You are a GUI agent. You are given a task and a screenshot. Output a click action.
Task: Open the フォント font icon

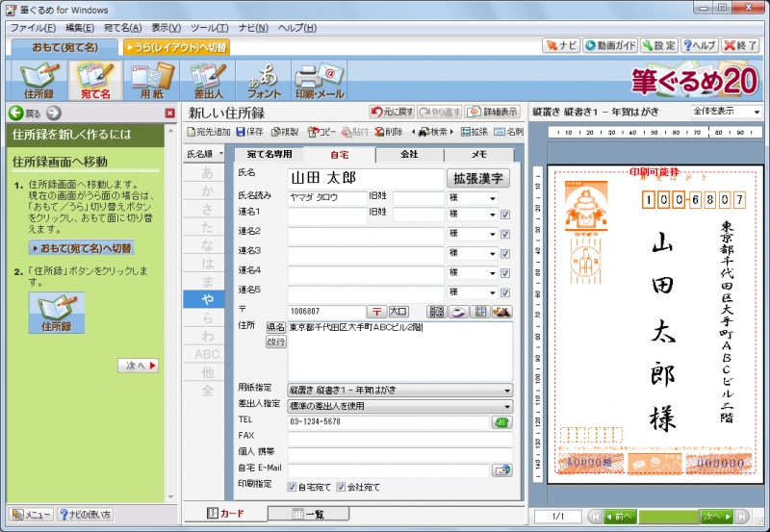[264, 81]
